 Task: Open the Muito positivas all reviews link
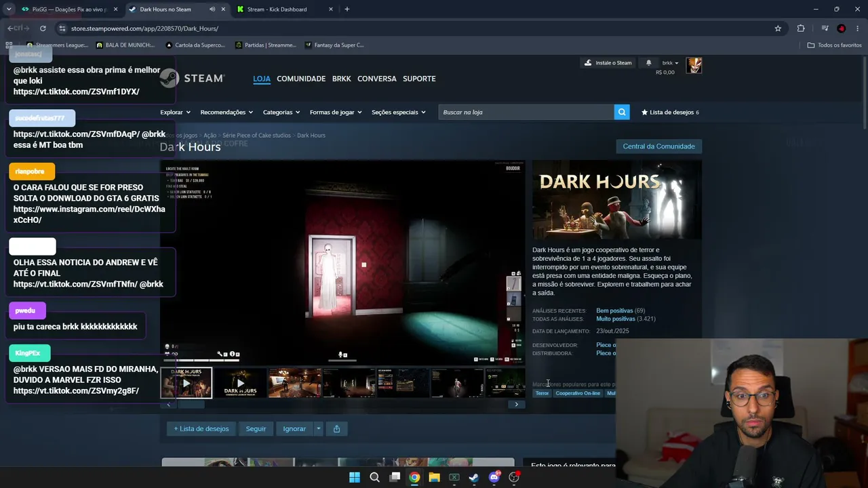616,319
